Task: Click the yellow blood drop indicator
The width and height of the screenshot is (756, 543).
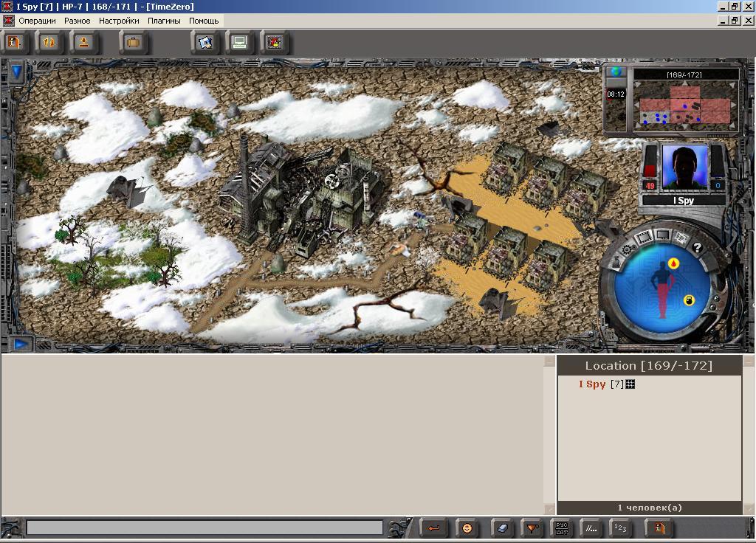Action: [x=673, y=263]
